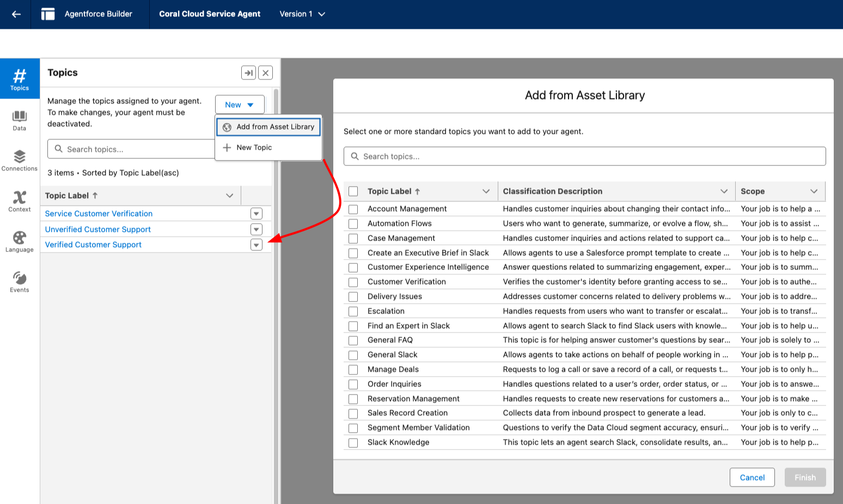The height and width of the screenshot is (504, 843).
Task: Check the Case Management topic
Action: 353,238
